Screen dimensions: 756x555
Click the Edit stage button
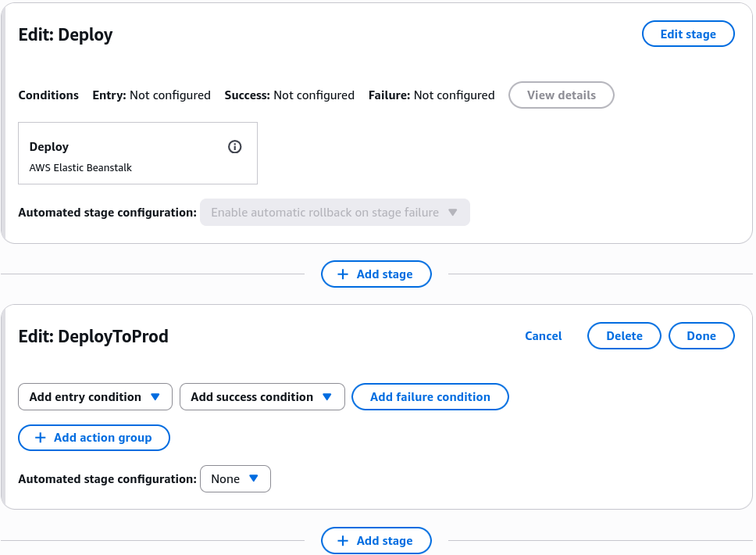(x=688, y=34)
